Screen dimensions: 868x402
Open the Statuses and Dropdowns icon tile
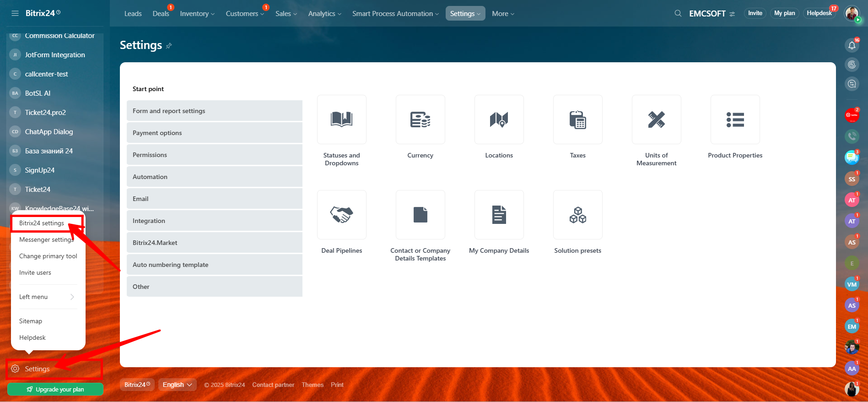click(x=342, y=120)
